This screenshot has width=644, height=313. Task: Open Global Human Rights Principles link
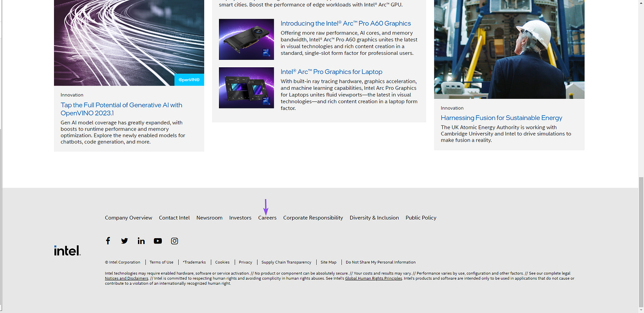click(x=373, y=278)
